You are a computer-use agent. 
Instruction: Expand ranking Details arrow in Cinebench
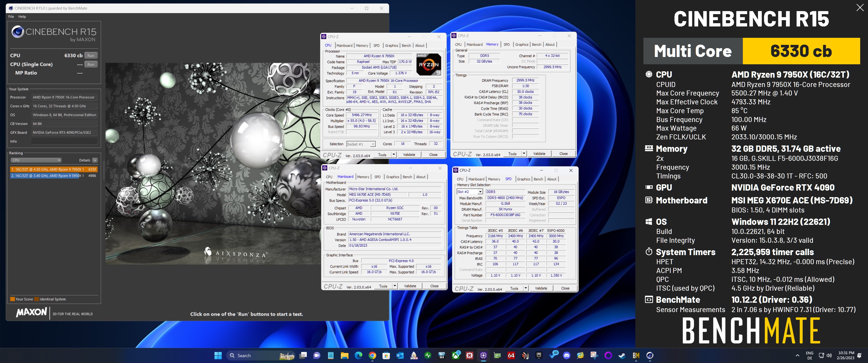pos(95,160)
